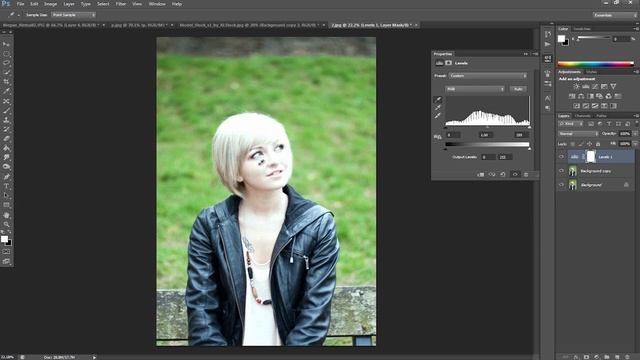Image resolution: width=640 pixels, height=360 pixels.
Task: Reset Levels adjustment to defaults
Action: pyautogui.click(x=503, y=174)
